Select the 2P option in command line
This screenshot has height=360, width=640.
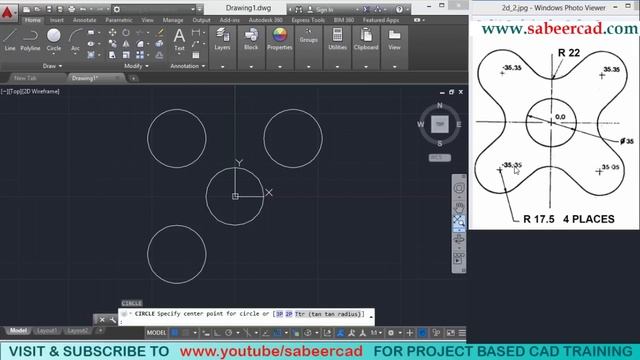coord(289,314)
